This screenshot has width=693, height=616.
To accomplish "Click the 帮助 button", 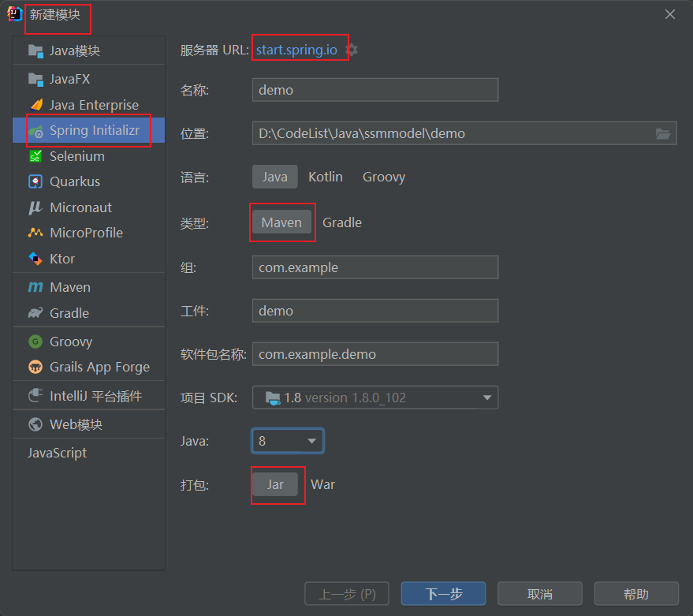I will point(636,593).
